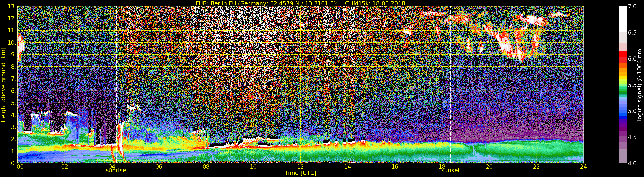
Task: Click the colorbar value '6.5'
Action: point(632,33)
